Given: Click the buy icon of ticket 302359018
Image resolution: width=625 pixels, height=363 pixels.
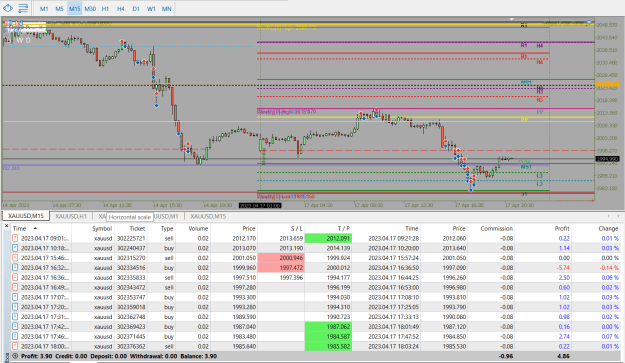Looking at the screenshot, I should pos(15,307).
